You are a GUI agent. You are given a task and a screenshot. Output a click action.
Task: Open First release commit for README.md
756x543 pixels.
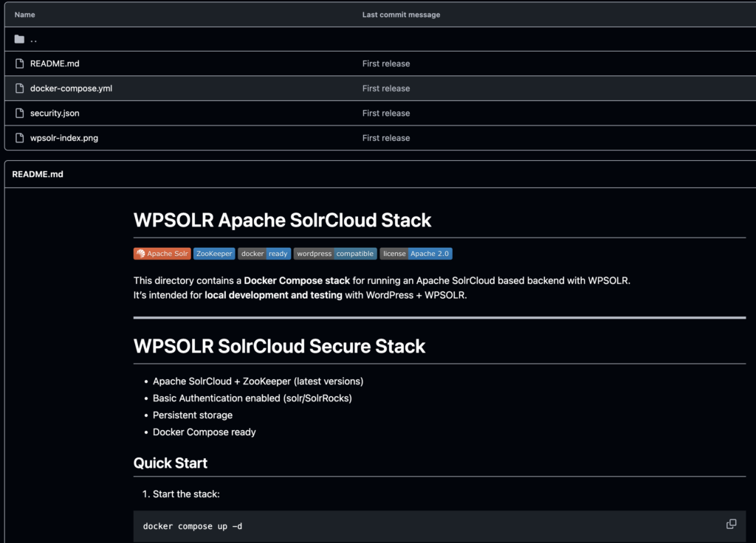pos(385,63)
